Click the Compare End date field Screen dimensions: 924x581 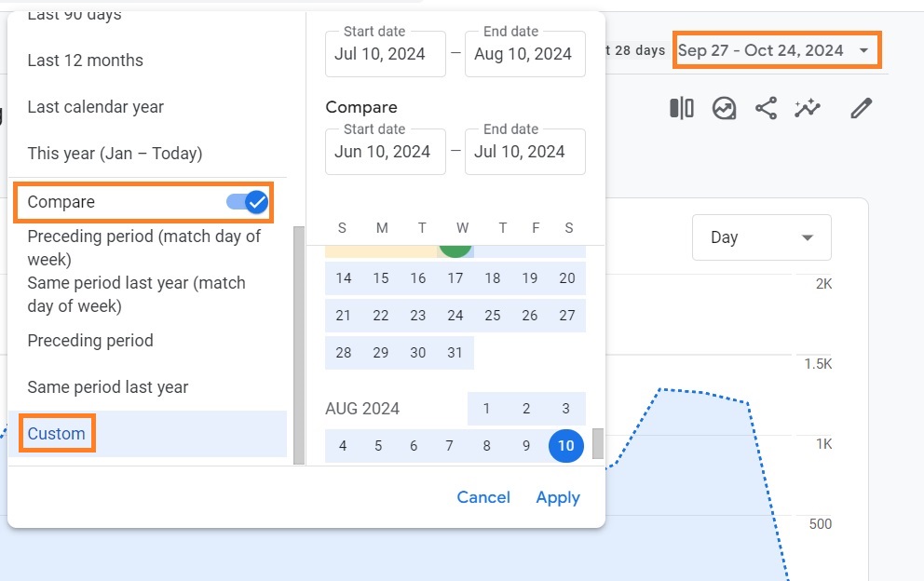[x=524, y=152]
